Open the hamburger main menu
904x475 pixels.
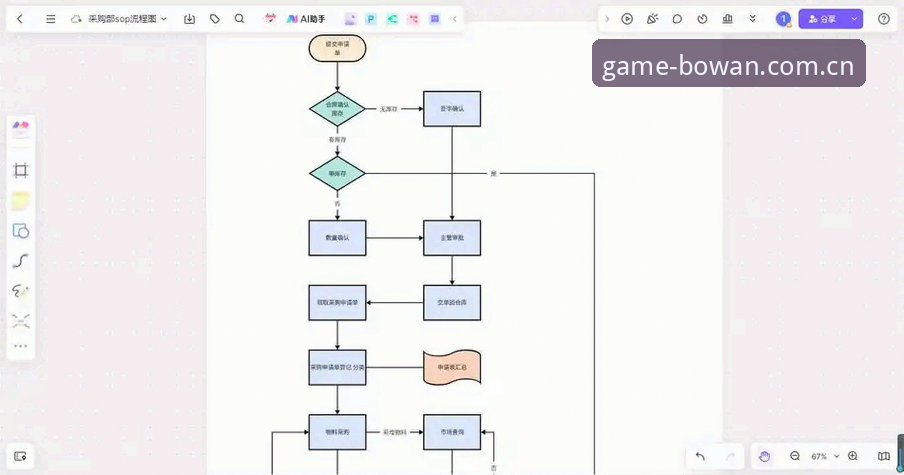pos(51,19)
